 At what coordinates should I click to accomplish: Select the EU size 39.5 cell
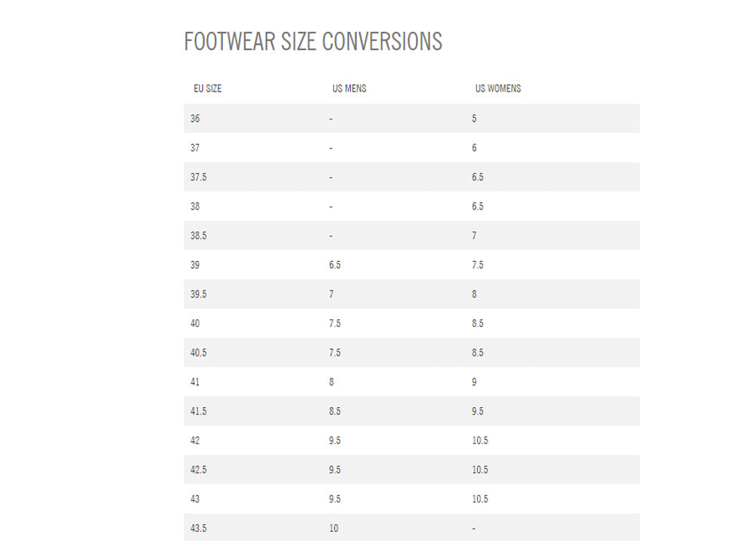coord(199,294)
